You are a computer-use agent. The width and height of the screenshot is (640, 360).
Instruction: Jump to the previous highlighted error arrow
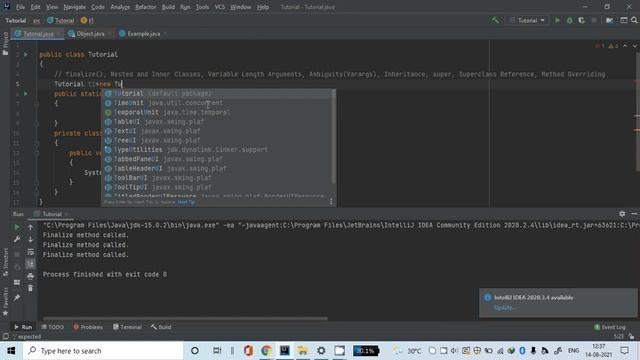tap(625, 46)
